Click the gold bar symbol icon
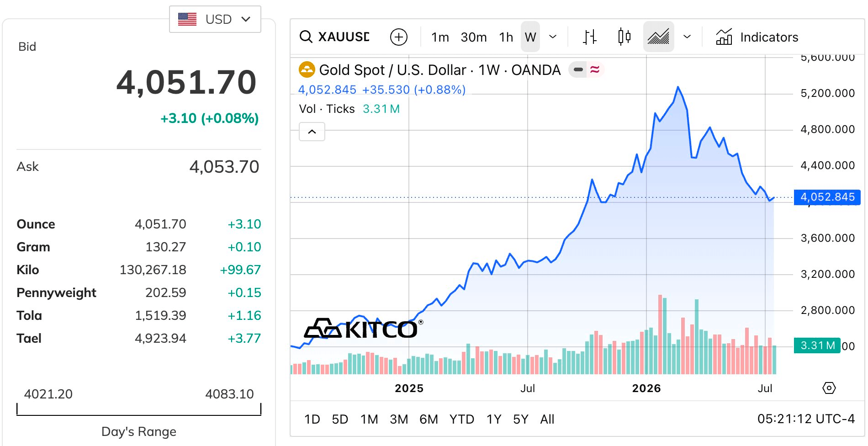 tap(307, 70)
